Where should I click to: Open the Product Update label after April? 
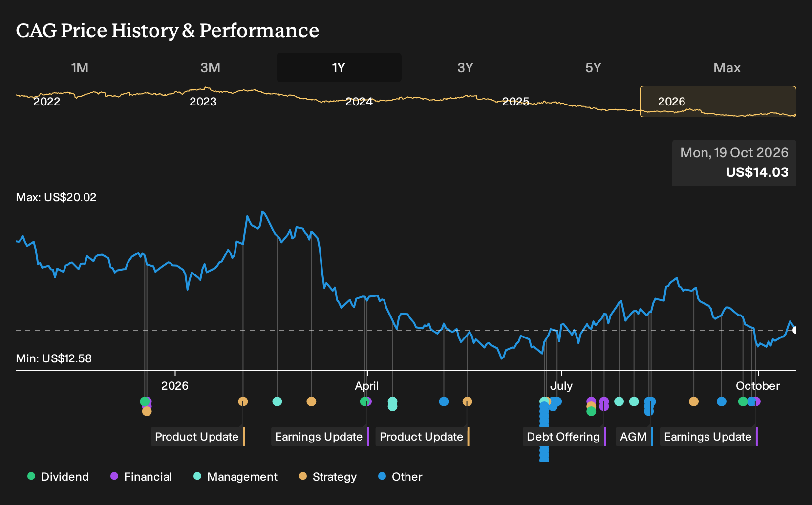[423, 437]
